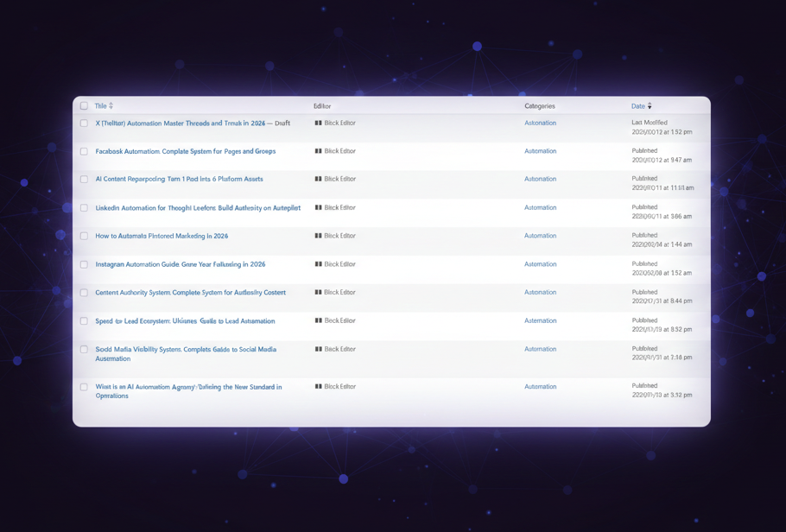Viewport: 786px width, 532px height.
Task: Filter by Automation category in AI Automation Agency row
Action: click(541, 387)
